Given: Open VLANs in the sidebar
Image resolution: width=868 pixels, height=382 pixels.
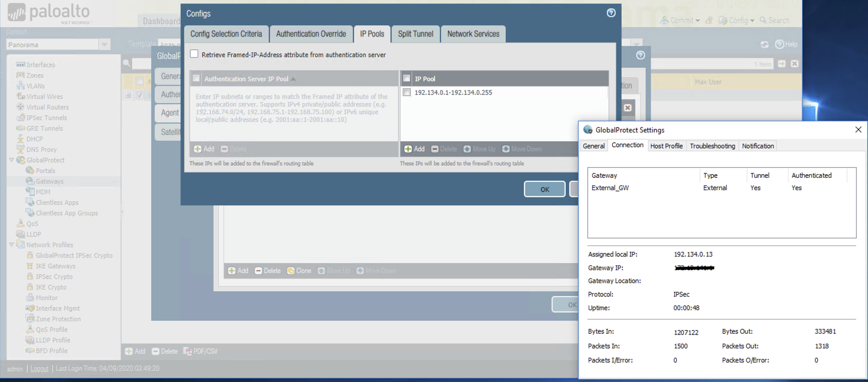Looking at the screenshot, I should (x=35, y=86).
